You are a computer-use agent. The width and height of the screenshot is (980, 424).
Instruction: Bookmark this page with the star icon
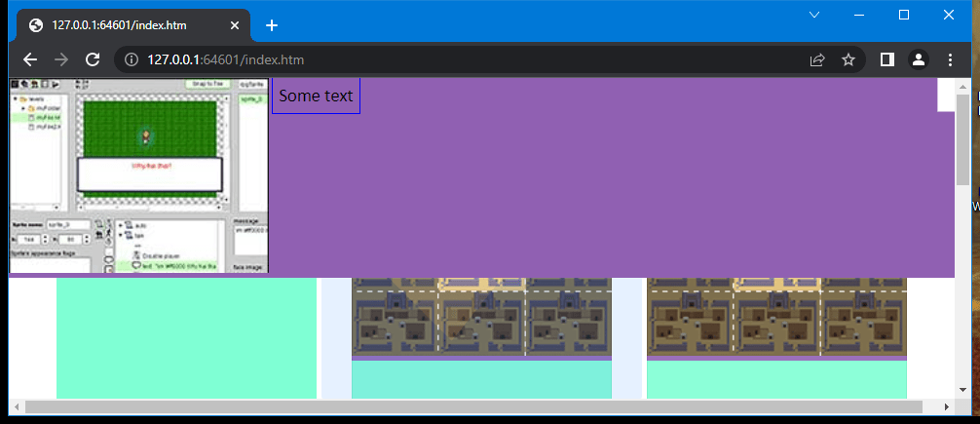848,59
